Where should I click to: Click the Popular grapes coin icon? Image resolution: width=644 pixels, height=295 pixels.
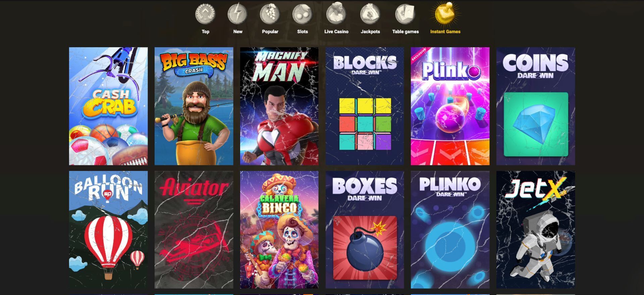270,14
